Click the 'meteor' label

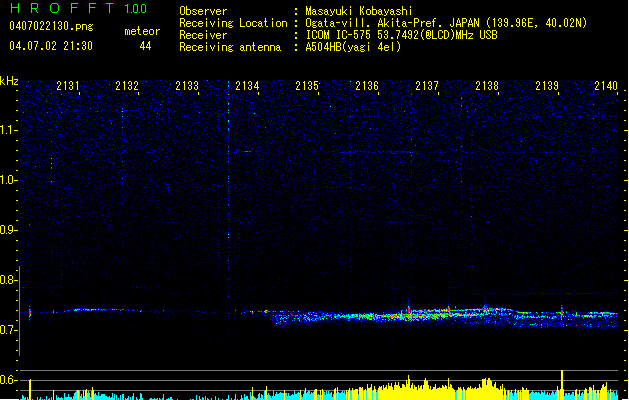[142, 31]
